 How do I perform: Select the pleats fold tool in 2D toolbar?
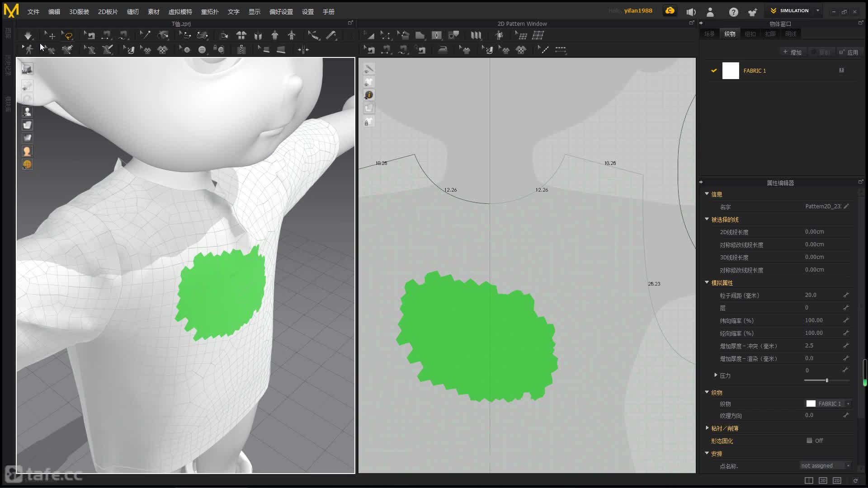(x=476, y=35)
